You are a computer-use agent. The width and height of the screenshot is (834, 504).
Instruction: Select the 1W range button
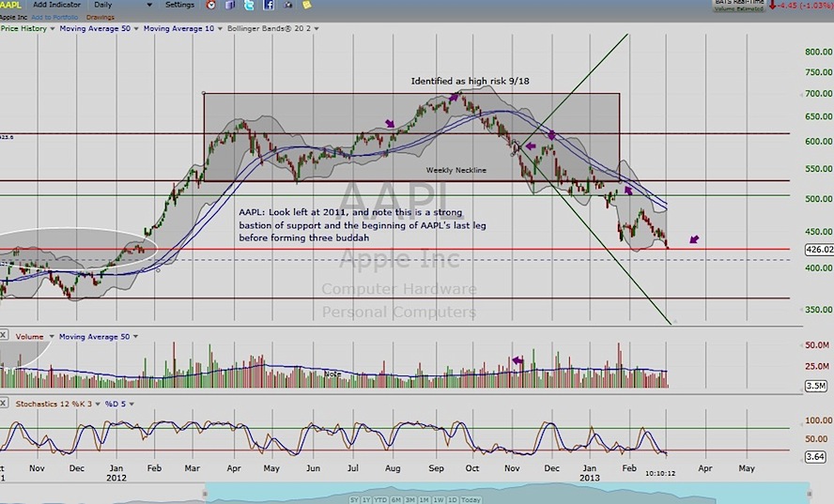tap(439, 499)
